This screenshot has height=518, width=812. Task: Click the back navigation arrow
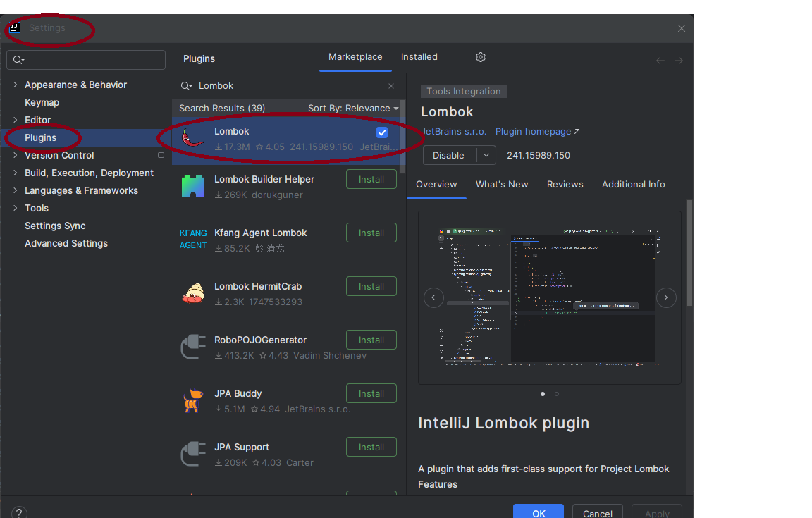click(x=660, y=61)
